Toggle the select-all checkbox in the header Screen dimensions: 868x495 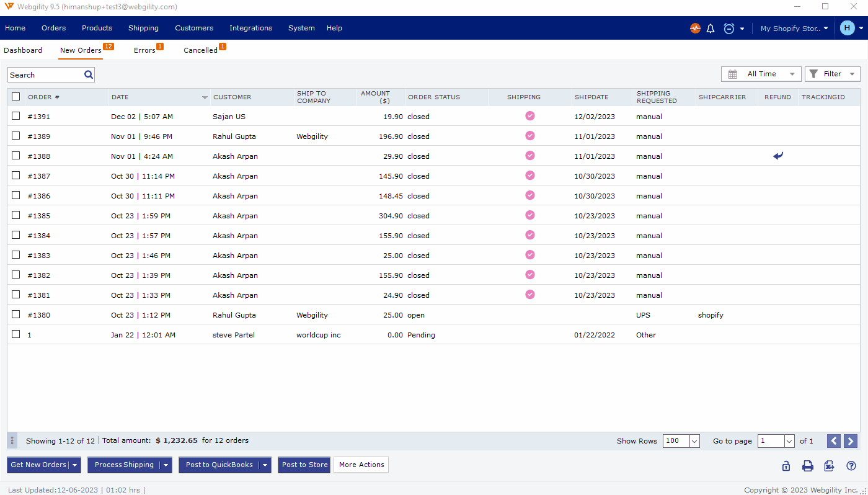click(16, 97)
